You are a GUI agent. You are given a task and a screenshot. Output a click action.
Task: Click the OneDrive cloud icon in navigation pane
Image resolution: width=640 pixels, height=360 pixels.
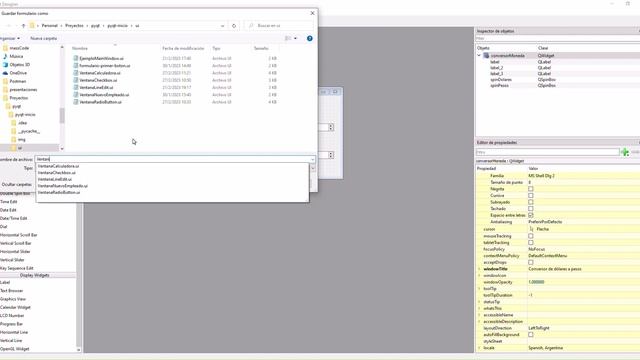coord(5,73)
